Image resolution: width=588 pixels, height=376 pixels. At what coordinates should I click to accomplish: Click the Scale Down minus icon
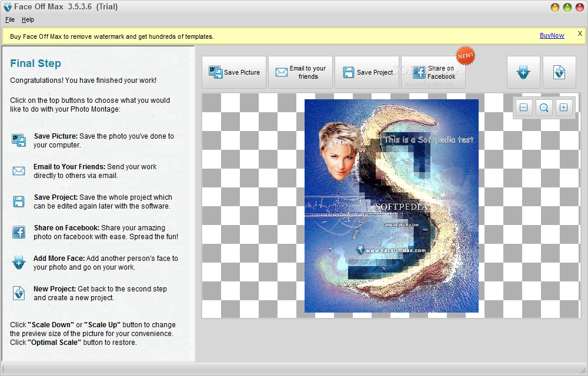tap(524, 108)
